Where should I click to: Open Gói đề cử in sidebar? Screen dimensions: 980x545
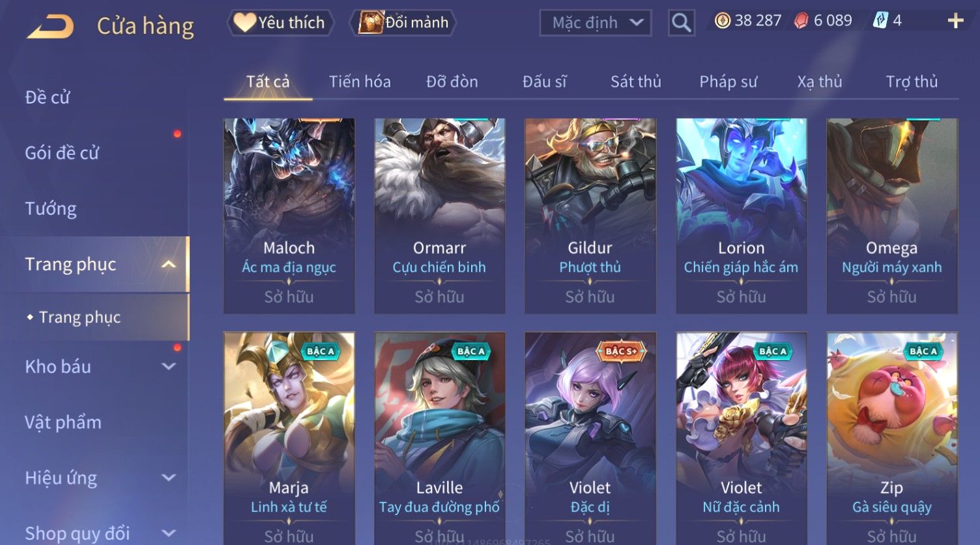pyautogui.click(x=62, y=153)
